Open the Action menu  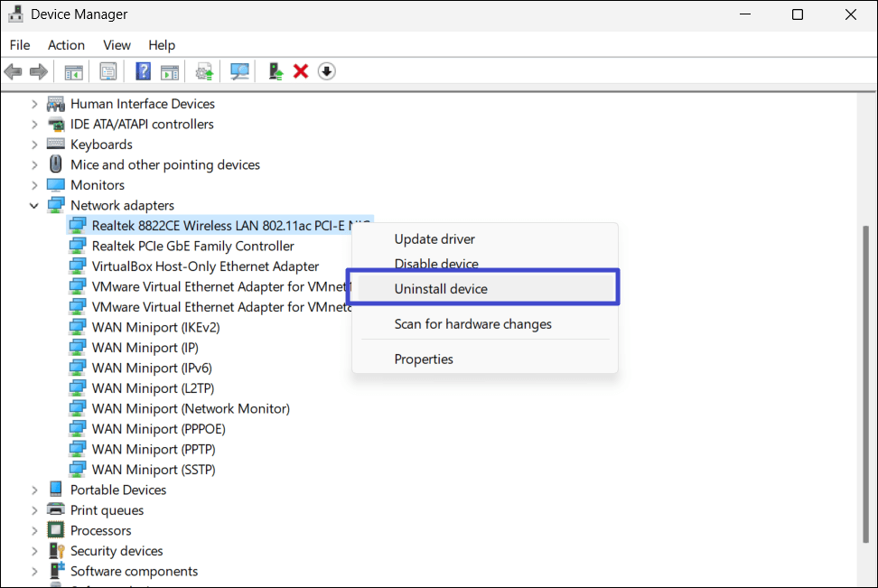(66, 44)
